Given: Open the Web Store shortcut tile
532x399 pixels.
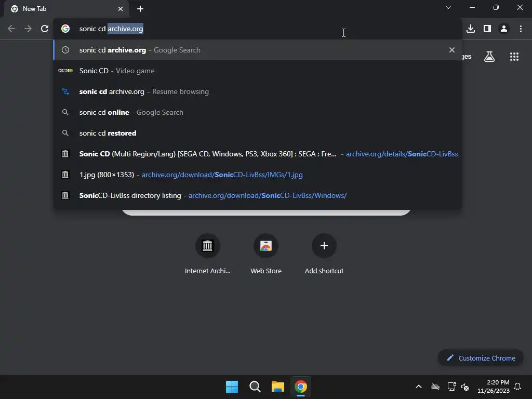Looking at the screenshot, I should [x=266, y=254].
